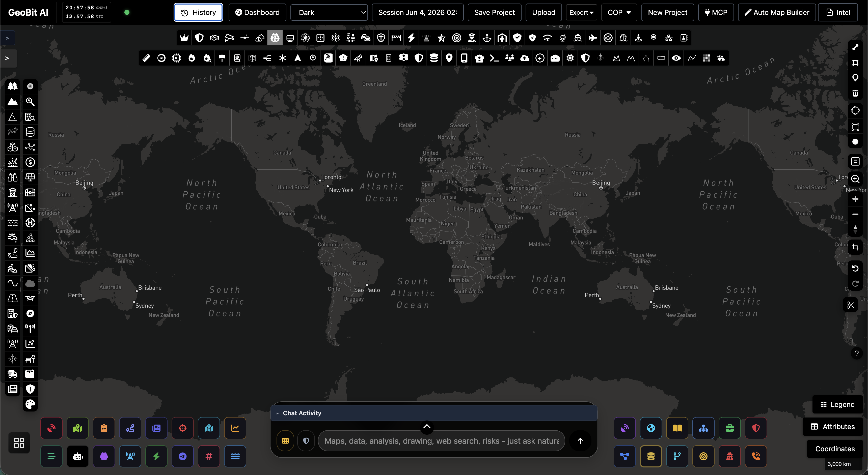868x475 pixels.
Task: Click the cloud upload icon
Action: [525, 58]
